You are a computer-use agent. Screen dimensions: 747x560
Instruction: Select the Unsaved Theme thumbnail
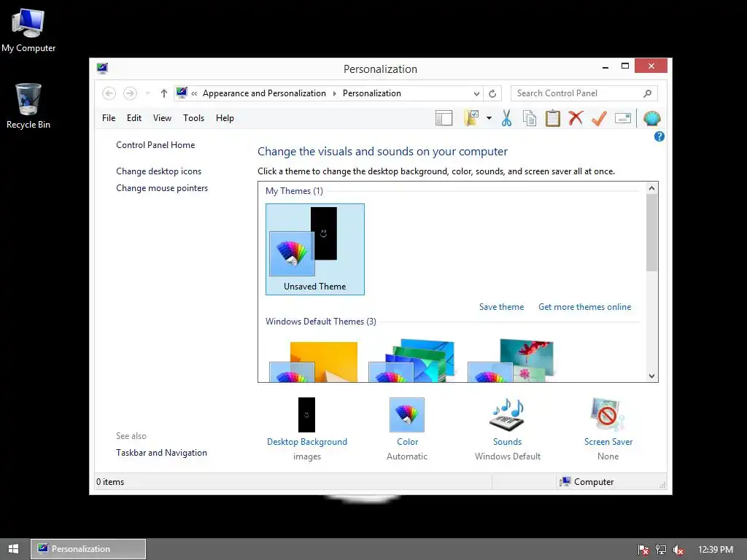(315, 249)
